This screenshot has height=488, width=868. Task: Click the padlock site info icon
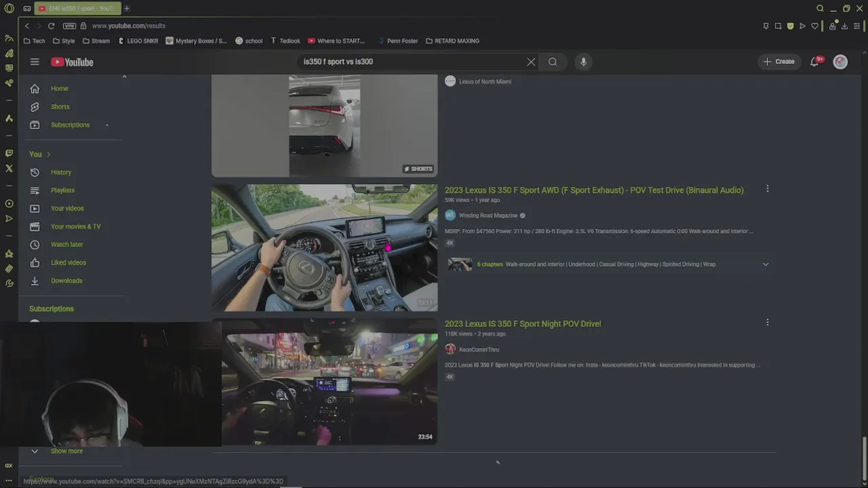point(83,26)
